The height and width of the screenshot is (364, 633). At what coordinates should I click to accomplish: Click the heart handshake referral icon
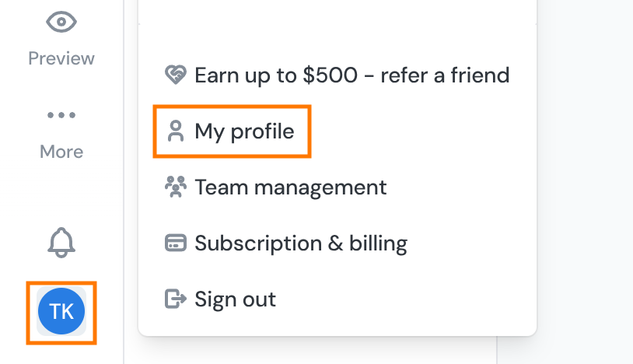[x=176, y=75]
